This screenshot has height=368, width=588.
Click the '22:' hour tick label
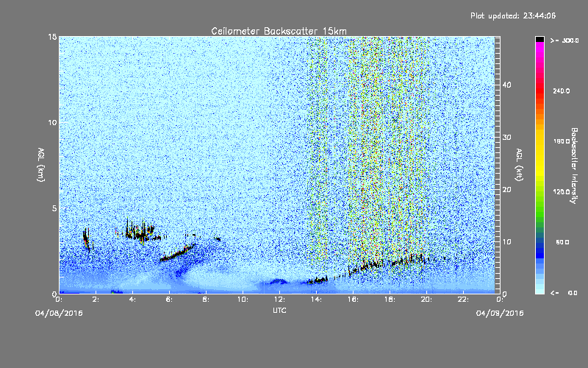click(464, 300)
